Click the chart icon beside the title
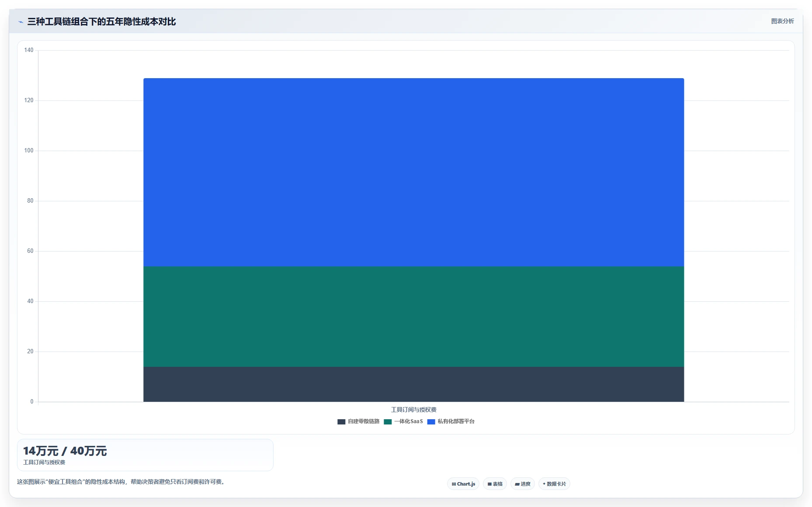 [21, 22]
